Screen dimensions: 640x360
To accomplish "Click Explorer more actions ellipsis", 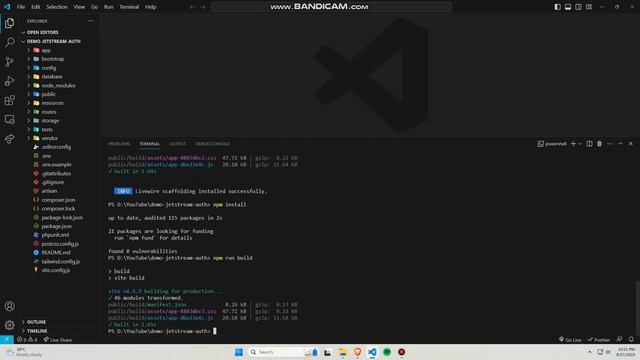I will (91, 21).
